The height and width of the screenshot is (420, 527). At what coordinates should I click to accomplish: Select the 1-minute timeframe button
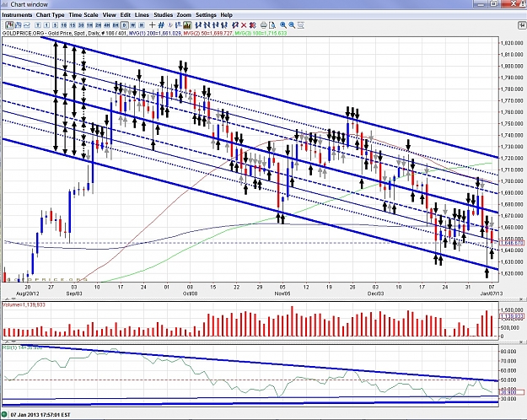(x=46, y=25)
